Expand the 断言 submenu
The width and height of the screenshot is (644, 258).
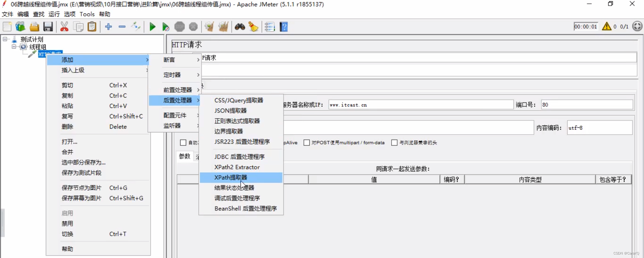(175, 60)
